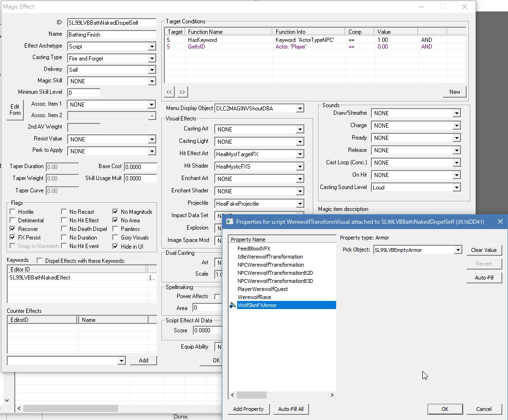
Task: Click the Auto-Fill All button
Action: (x=291, y=409)
